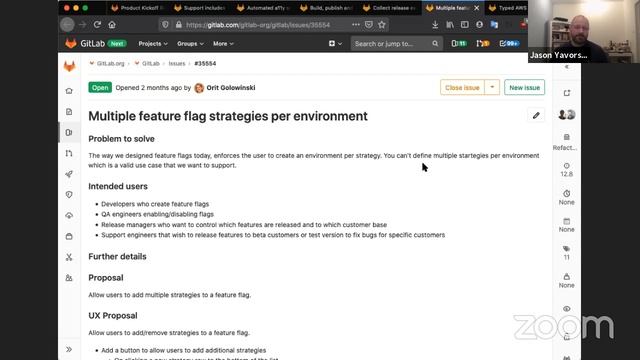Screen dimensions: 640x360
Task: Click the page actions three-dots icon
Action: click(356, 24)
